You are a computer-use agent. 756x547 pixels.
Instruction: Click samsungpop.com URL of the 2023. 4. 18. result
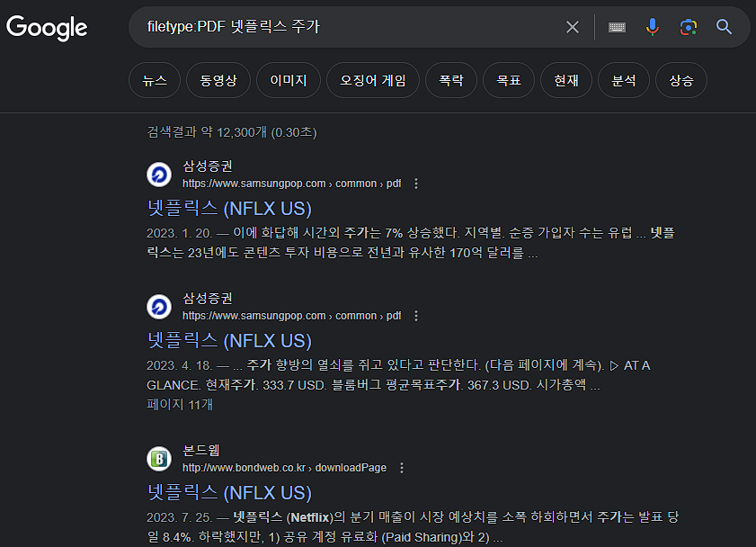click(291, 316)
